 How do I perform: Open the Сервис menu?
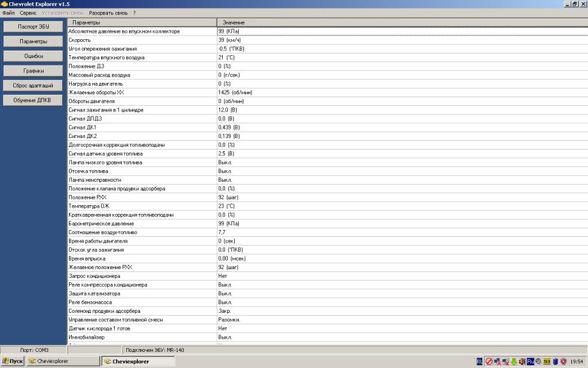(x=28, y=12)
